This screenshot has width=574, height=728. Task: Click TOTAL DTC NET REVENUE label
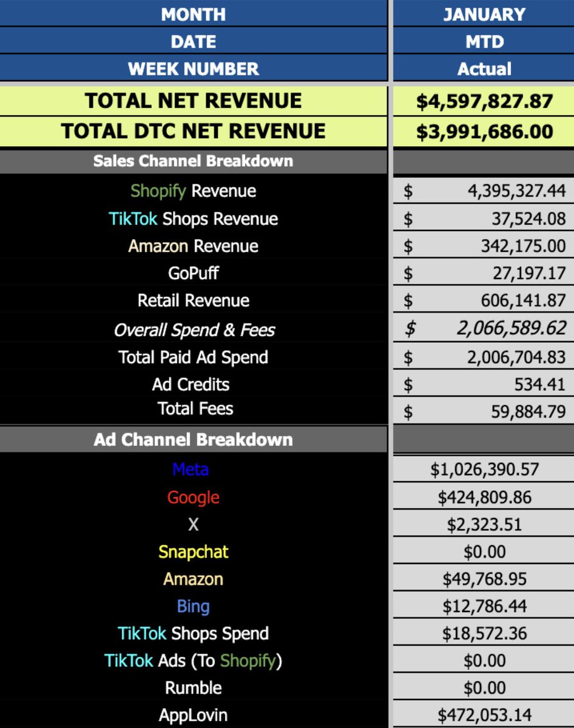[x=194, y=131]
